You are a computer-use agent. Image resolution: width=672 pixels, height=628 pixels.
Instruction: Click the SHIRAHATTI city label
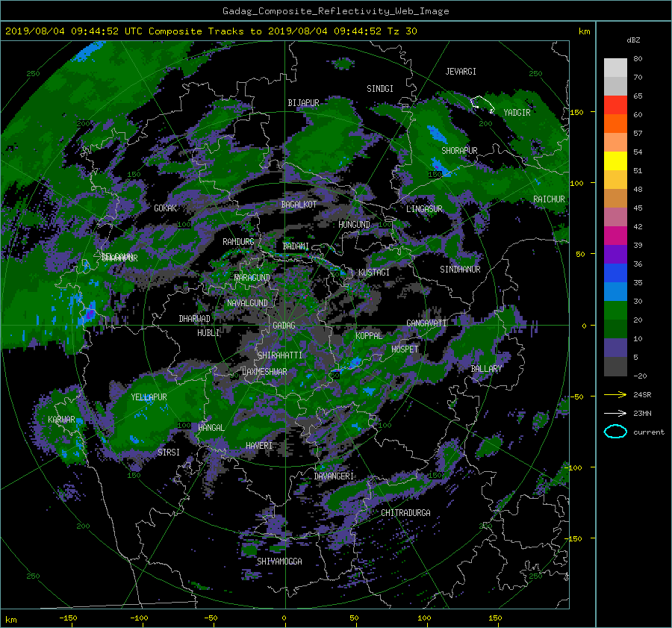click(280, 355)
